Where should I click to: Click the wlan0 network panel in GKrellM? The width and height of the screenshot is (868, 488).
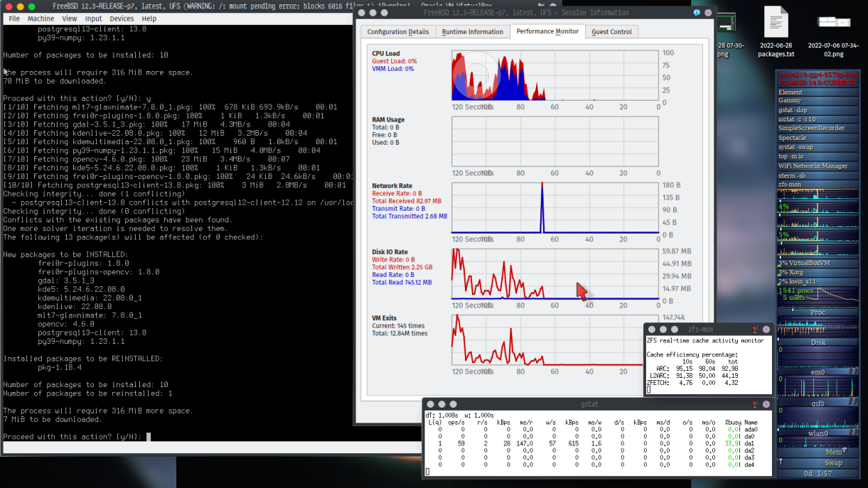point(818,433)
